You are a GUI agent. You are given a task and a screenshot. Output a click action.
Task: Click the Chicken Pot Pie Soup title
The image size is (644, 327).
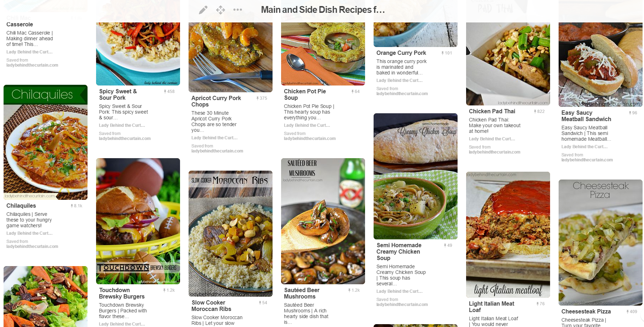point(305,95)
